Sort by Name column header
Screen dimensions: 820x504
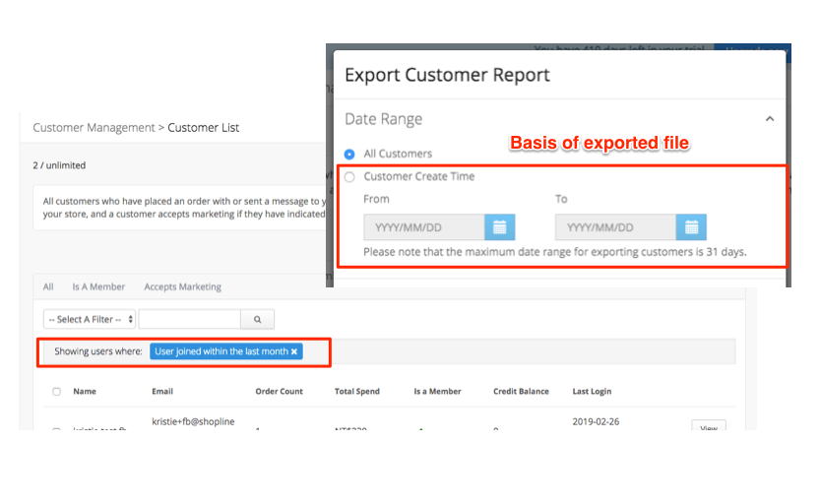point(85,391)
